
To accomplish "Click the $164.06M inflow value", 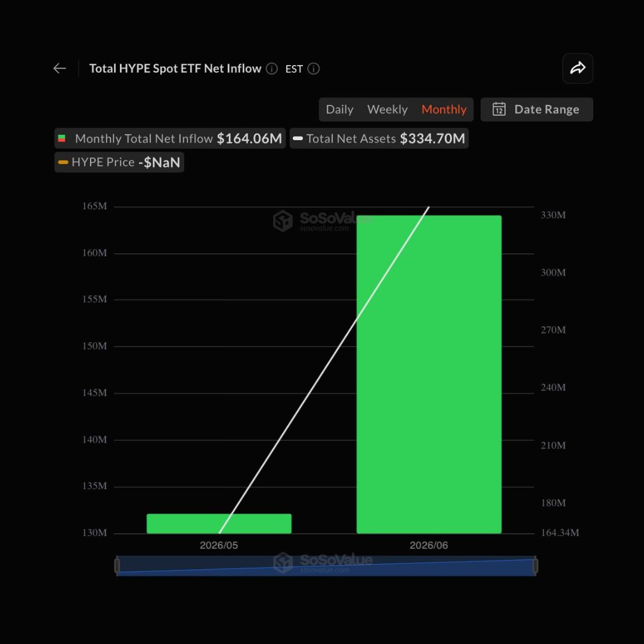I will coord(249,138).
